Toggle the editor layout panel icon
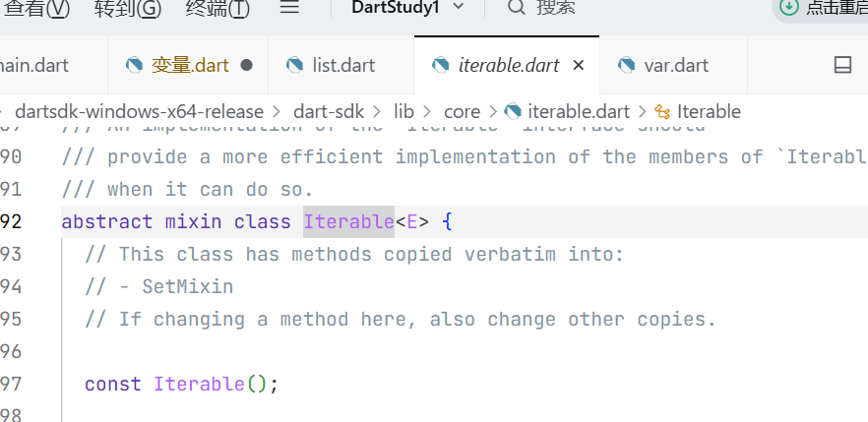This screenshot has width=868, height=422. (842, 65)
